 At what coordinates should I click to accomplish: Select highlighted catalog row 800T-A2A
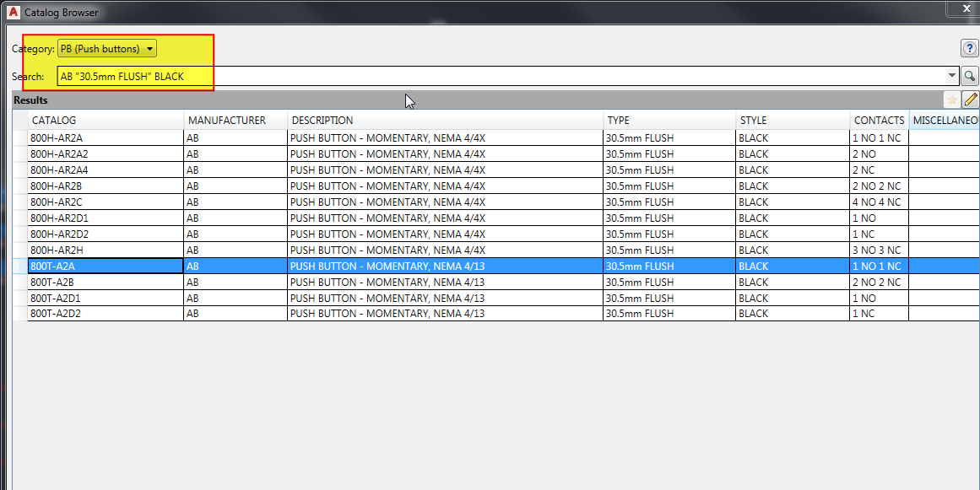(496, 266)
